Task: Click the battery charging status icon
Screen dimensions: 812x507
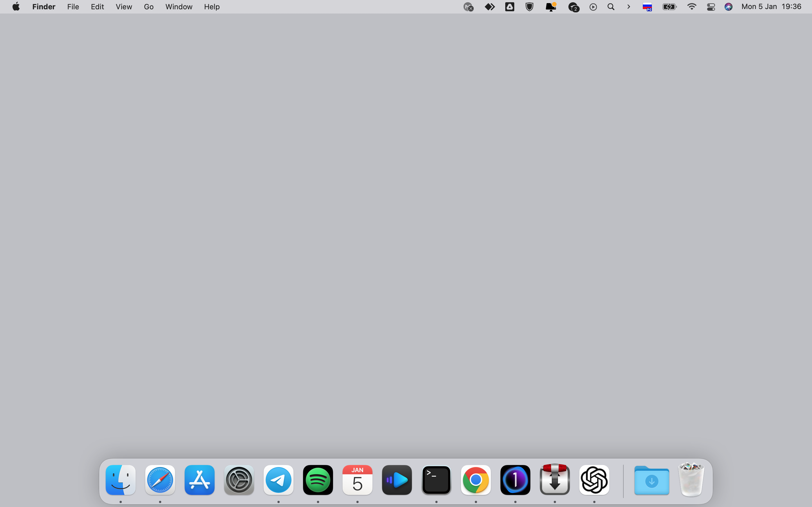Action: pos(669,7)
